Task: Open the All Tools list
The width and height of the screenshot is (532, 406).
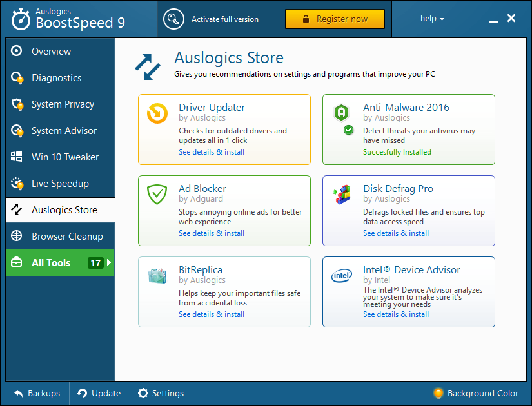Action: click(x=61, y=263)
